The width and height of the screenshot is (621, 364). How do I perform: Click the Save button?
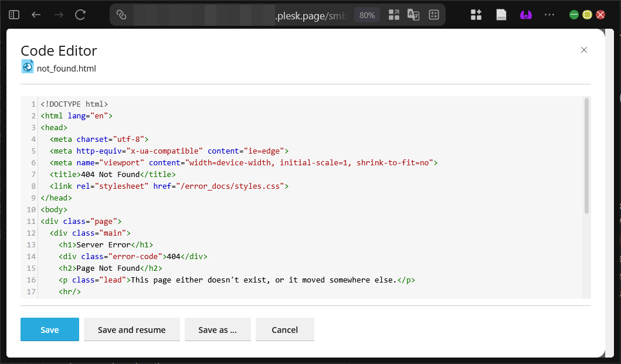[50, 329]
